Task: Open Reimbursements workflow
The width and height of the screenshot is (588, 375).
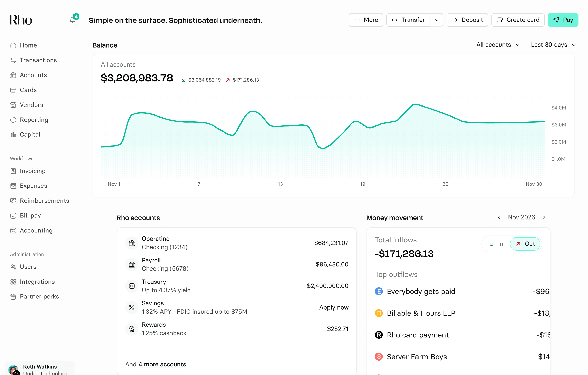Action: click(40, 201)
